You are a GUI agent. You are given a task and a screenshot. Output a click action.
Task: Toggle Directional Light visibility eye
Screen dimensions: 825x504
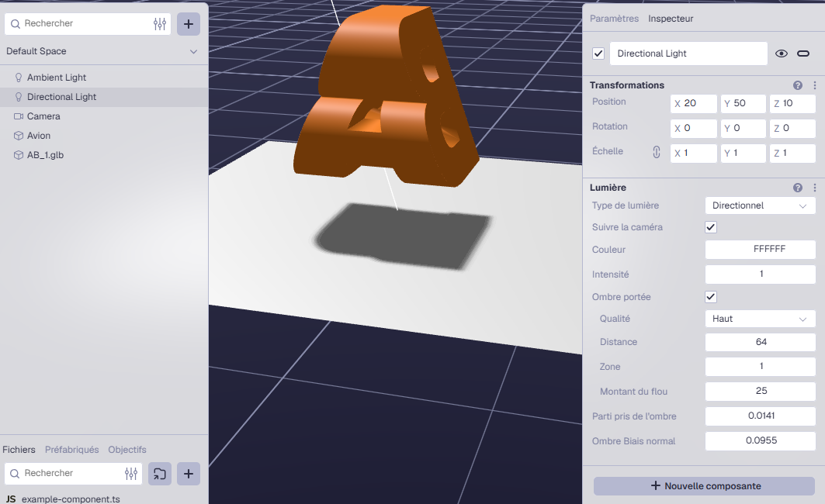(782, 54)
